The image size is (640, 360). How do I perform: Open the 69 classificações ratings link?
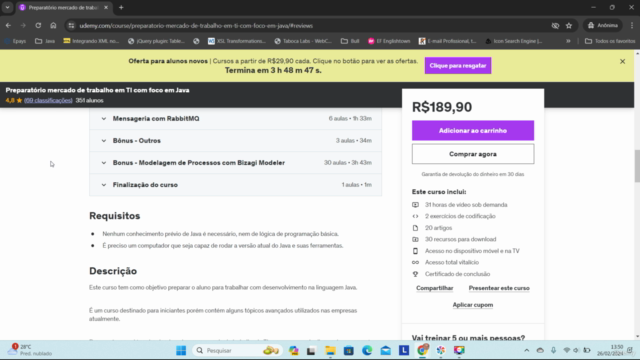click(48, 100)
